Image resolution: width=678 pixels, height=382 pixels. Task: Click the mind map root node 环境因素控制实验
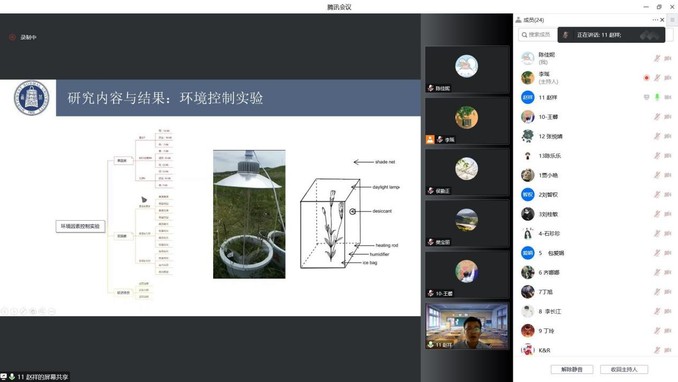(80, 226)
